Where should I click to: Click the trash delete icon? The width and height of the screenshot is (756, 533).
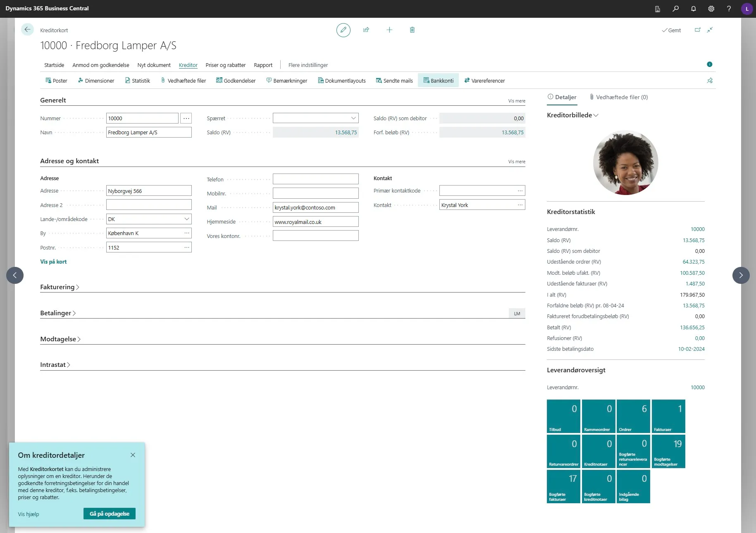(412, 30)
